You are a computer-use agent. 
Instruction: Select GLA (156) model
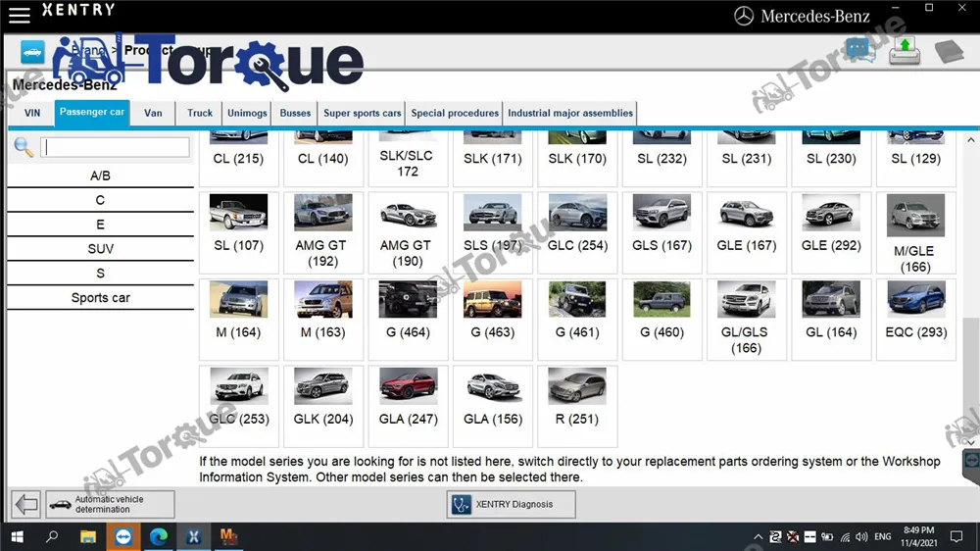coord(493,407)
